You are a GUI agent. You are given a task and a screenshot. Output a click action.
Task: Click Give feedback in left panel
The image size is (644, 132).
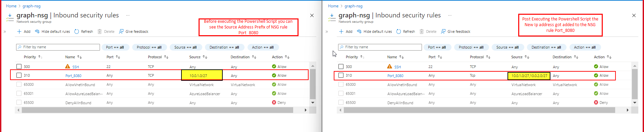click(x=133, y=31)
